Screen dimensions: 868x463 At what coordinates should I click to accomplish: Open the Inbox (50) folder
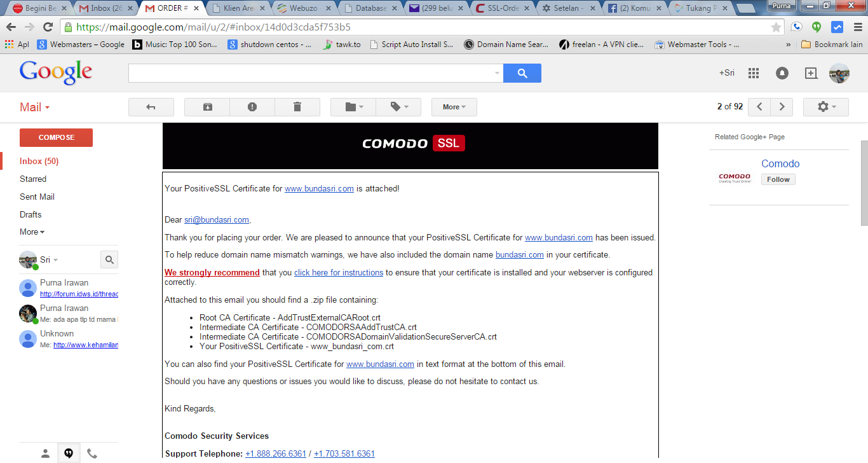(39, 161)
